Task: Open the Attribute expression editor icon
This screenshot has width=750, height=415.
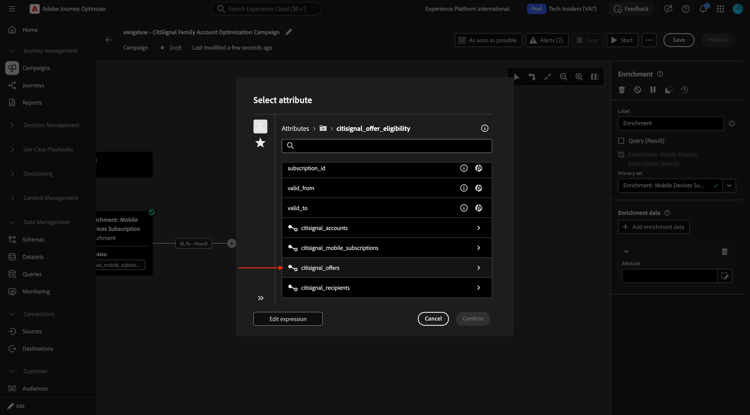Action: 725,276
